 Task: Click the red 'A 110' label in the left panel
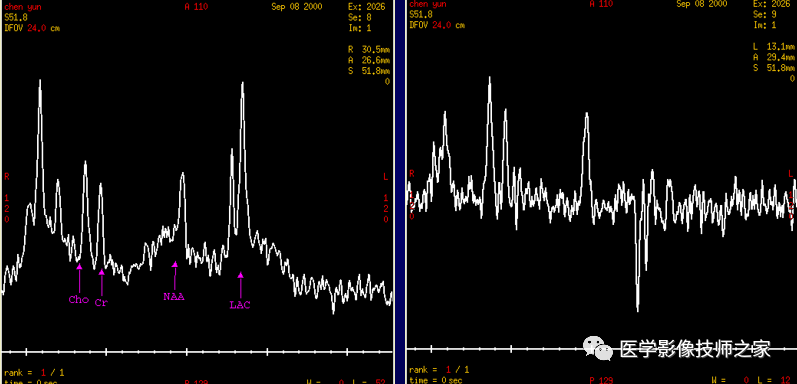point(196,7)
